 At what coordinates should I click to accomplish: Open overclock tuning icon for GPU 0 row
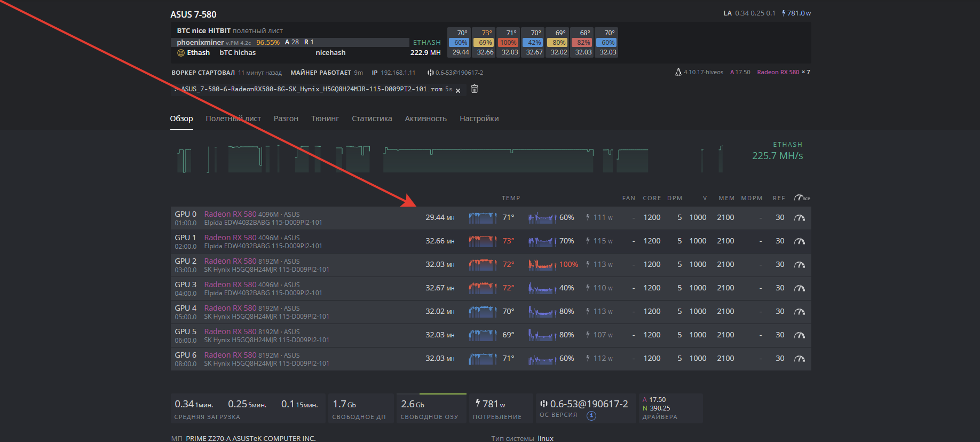[x=800, y=218]
